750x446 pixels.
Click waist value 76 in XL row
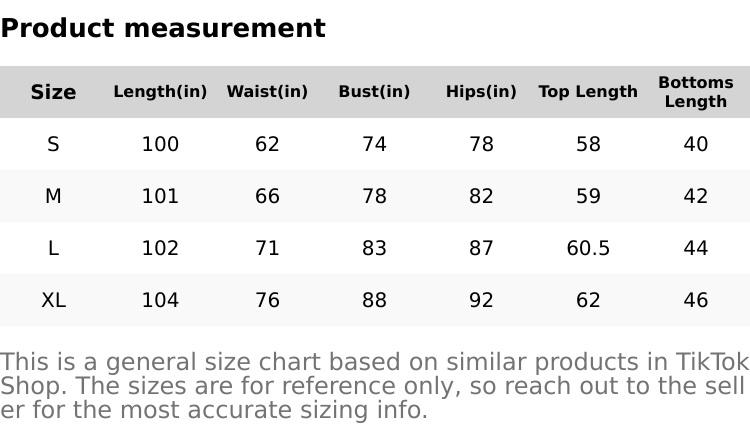click(267, 300)
